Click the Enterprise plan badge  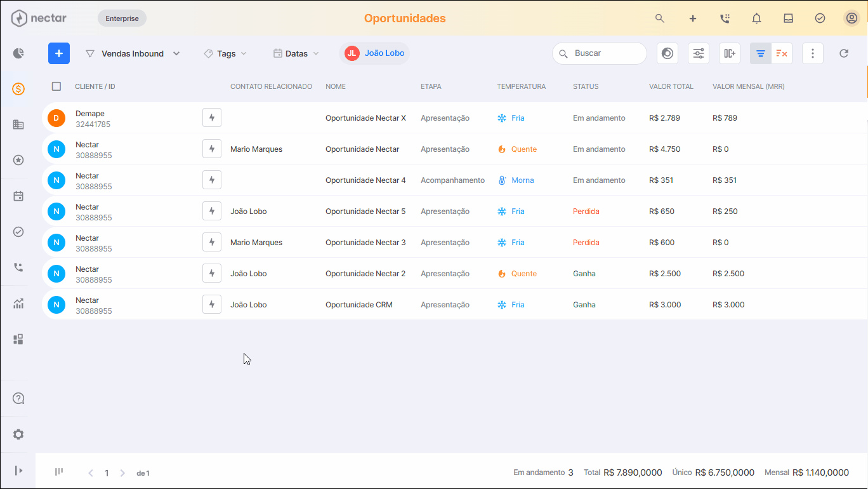click(122, 18)
